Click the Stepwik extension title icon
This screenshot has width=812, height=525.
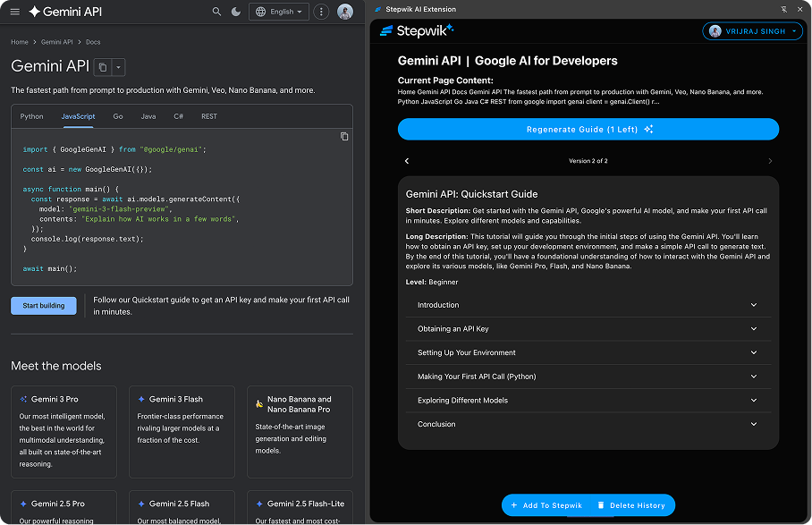coord(378,9)
